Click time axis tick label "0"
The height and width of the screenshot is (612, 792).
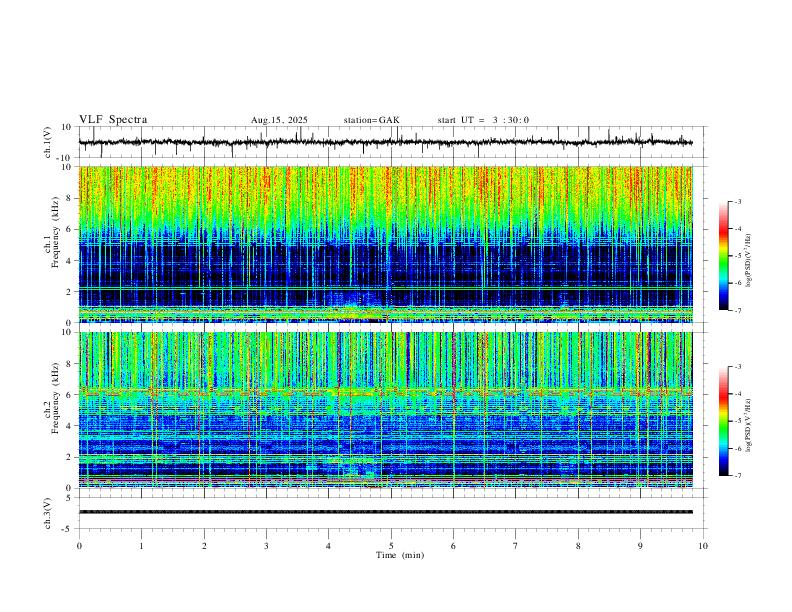[x=79, y=546]
